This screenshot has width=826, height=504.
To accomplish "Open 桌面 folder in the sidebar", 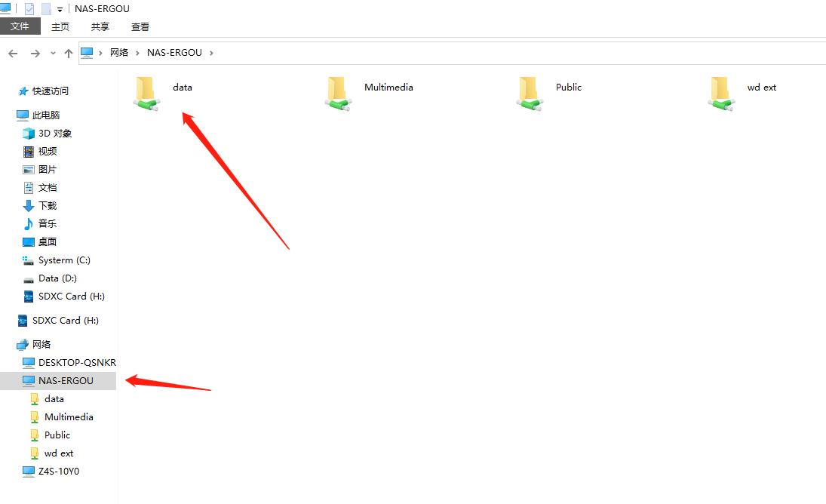I will (48, 241).
